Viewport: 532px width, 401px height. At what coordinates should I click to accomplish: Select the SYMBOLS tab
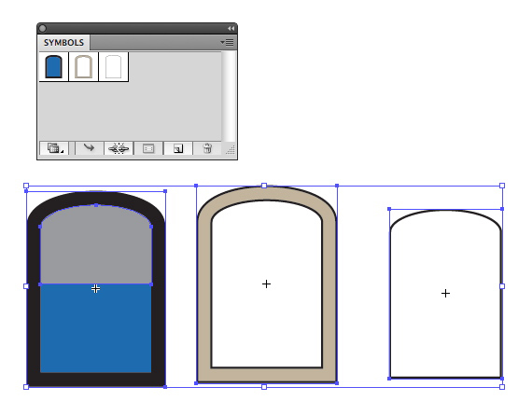click(x=63, y=43)
